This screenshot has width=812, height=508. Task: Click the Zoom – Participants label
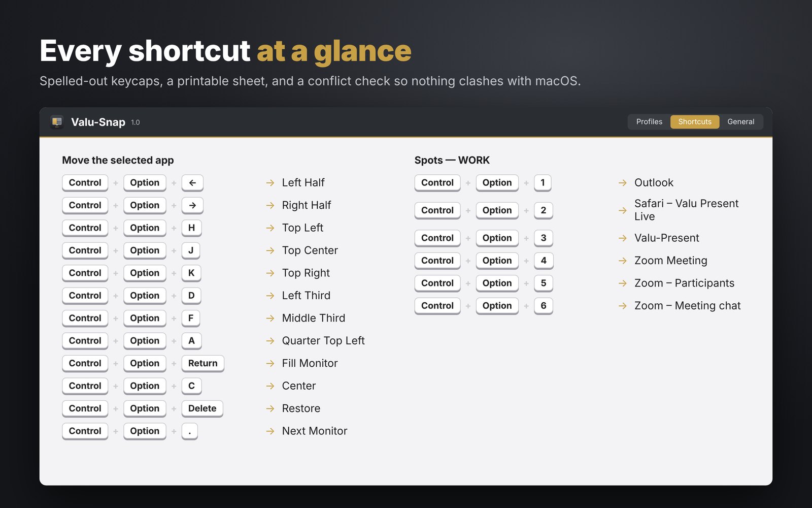(684, 283)
